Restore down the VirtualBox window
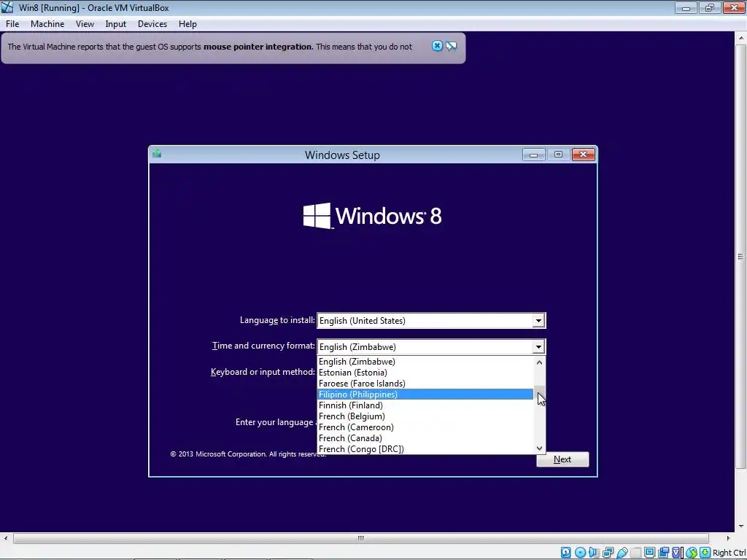The image size is (747, 560). coord(709,7)
